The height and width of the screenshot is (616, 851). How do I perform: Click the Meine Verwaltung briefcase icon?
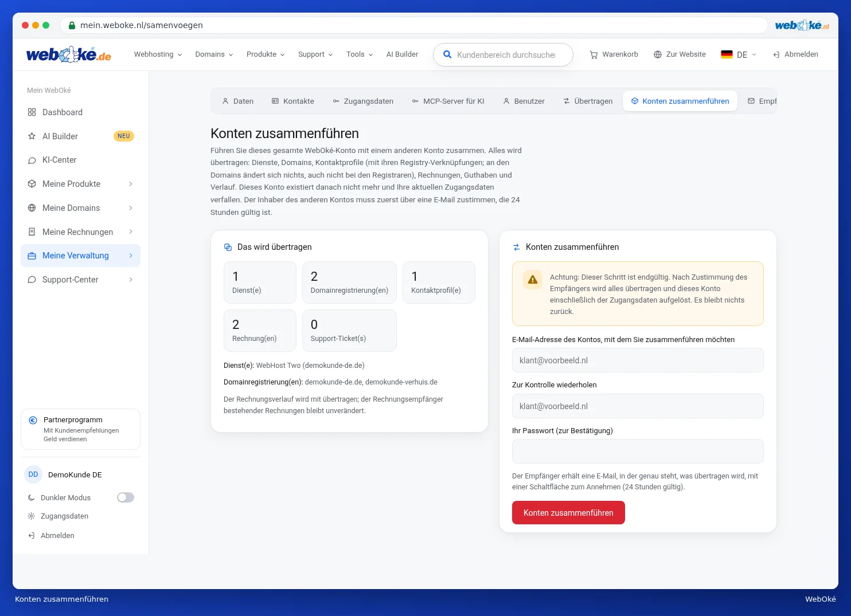[32, 256]
